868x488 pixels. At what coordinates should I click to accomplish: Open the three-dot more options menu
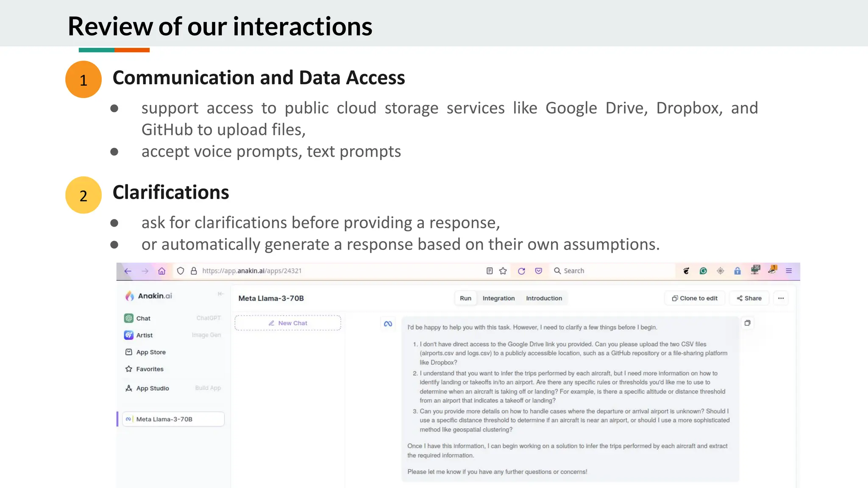[781, 298]
